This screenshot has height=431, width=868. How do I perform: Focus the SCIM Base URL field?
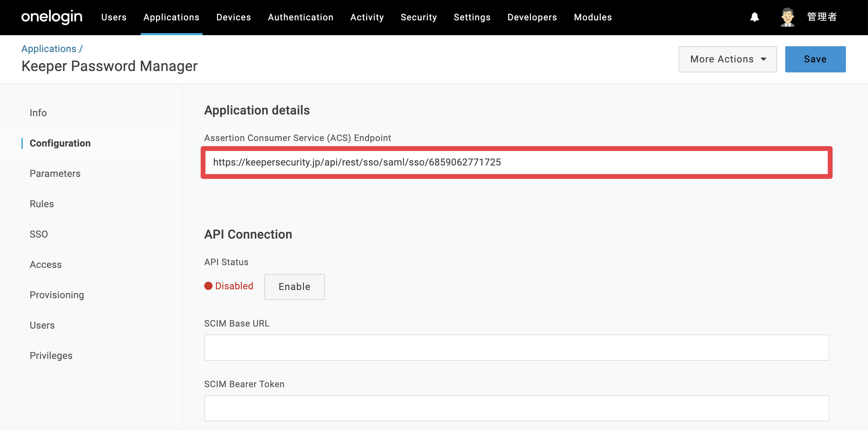click(516, 348)
